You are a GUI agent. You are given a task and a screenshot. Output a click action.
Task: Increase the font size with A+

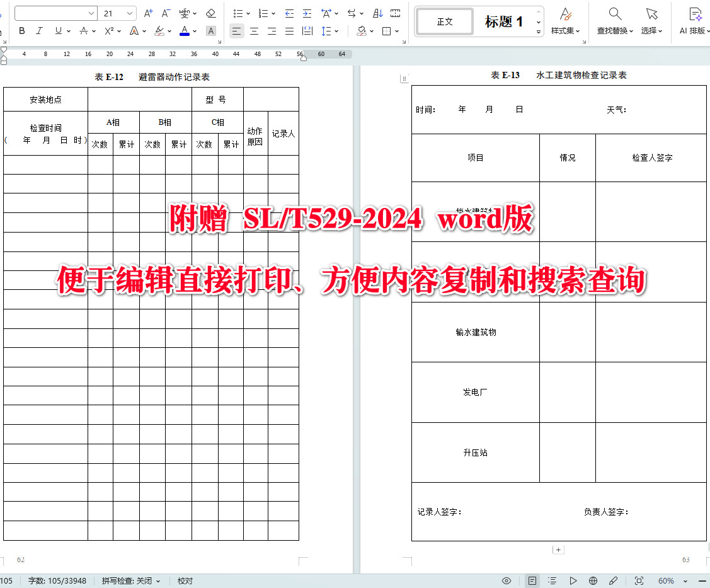click(149, 13)
